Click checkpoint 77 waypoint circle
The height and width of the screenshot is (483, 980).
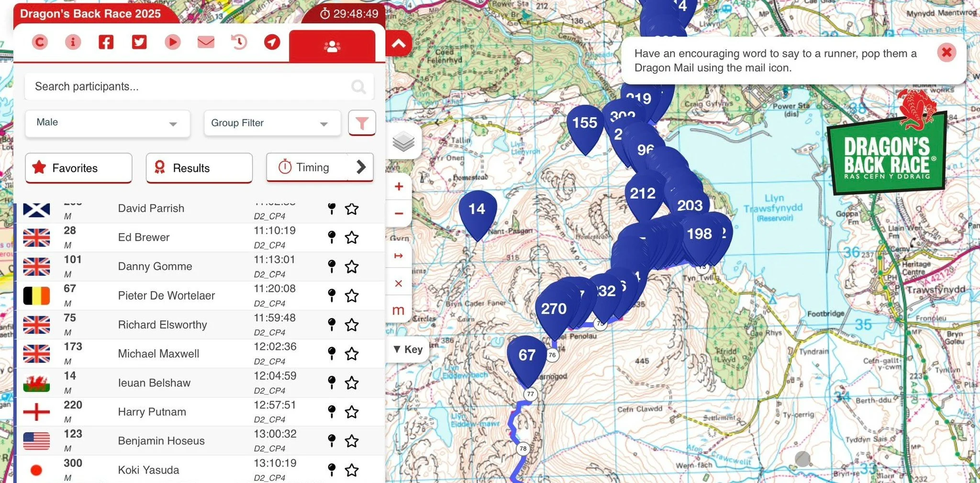click(x=530, y=394)
